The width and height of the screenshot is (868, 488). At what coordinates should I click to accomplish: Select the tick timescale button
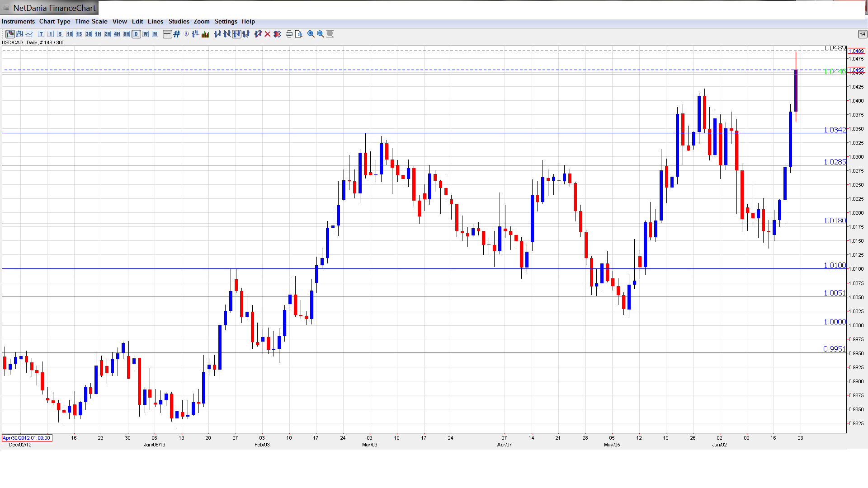tap(41, 34)
